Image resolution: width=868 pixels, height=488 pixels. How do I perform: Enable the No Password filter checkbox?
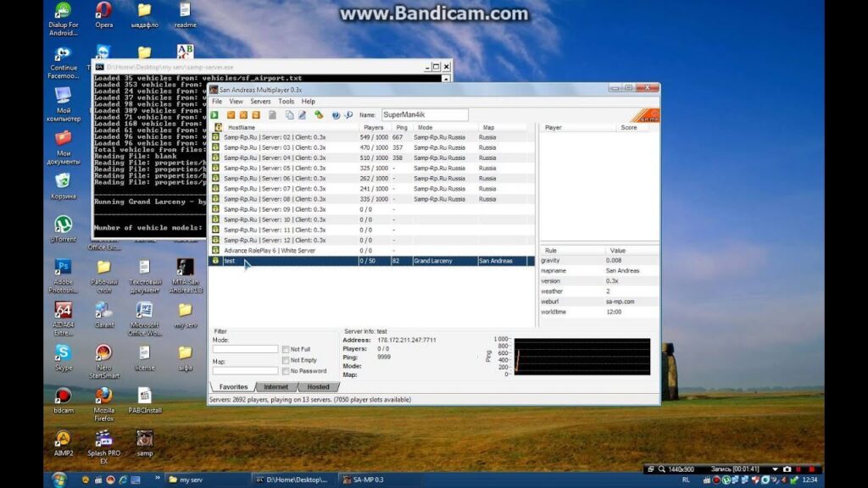click(x=286, y=371)
